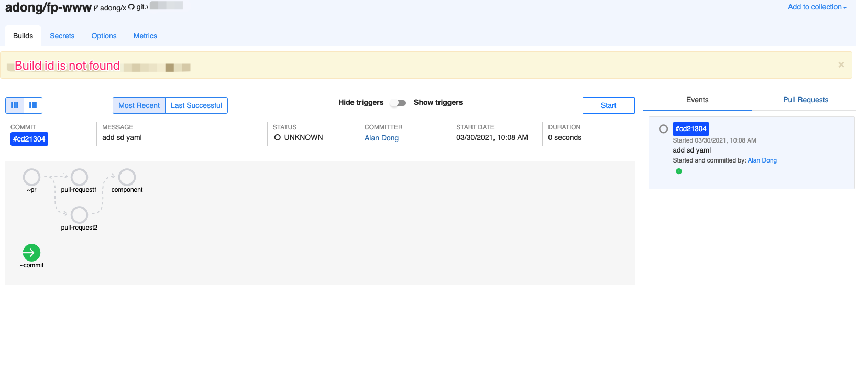Switch to the Events tab

(697, 100)
